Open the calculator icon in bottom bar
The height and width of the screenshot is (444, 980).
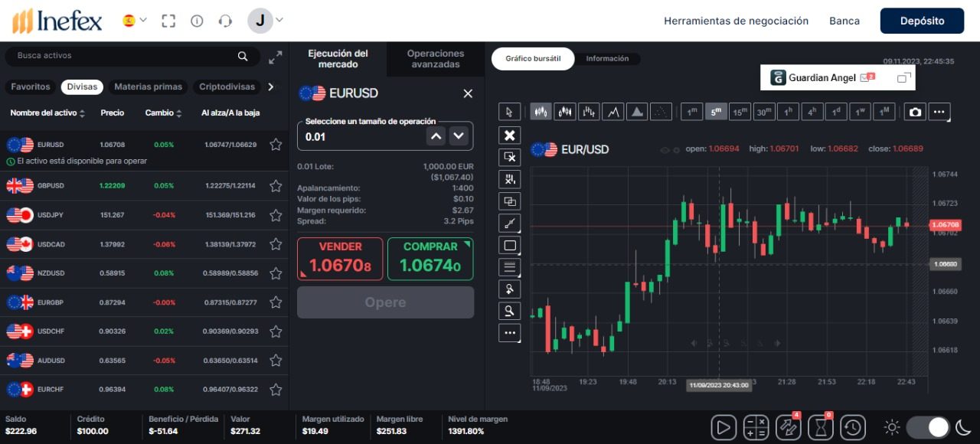756,427
